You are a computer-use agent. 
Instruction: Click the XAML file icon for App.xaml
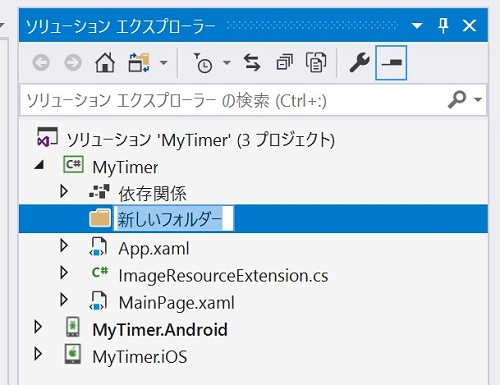coord(99,246)
